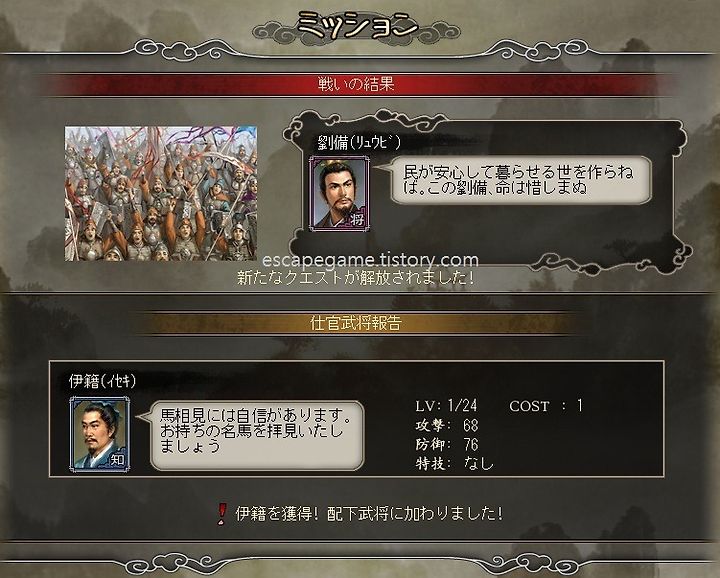The image size is (720, 578).
Task: Click the 伊籍(イセキ) name label
Action: pos(102,381)
